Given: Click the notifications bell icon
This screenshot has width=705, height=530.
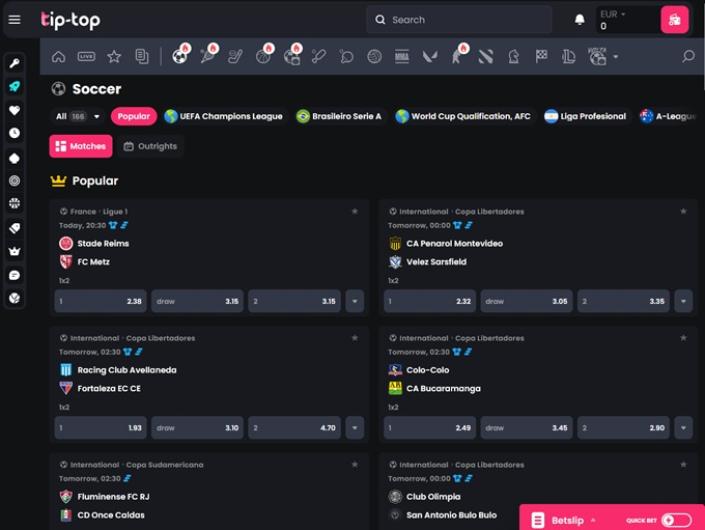Looking at the screenshot, I should tap(579, 20).
